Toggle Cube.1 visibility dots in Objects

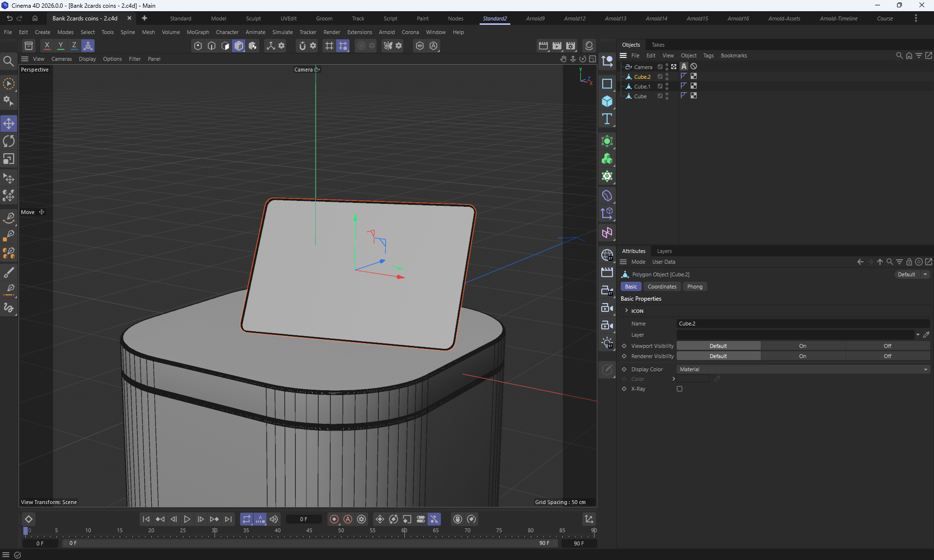[x=667, y=86]
